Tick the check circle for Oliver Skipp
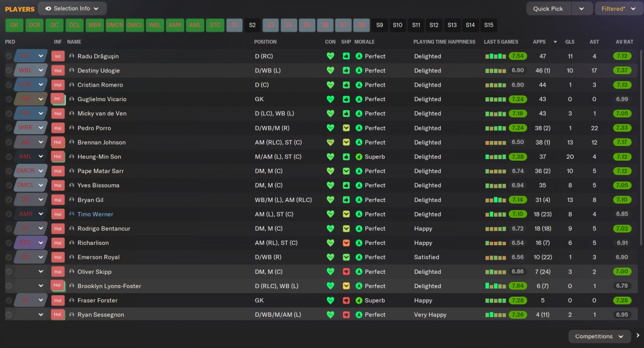This screenshot has height=348, width=644. click(9, 271)
